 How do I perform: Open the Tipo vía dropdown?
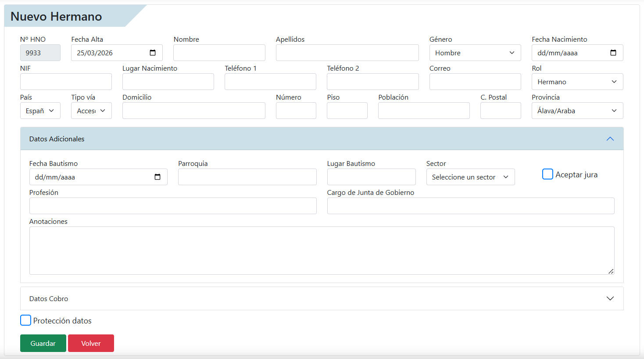point(91,111)
